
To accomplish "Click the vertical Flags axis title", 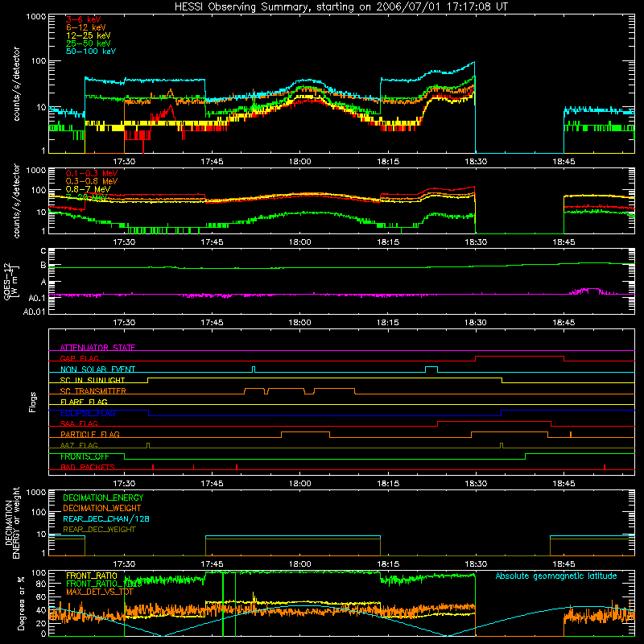I will point(32,402).
